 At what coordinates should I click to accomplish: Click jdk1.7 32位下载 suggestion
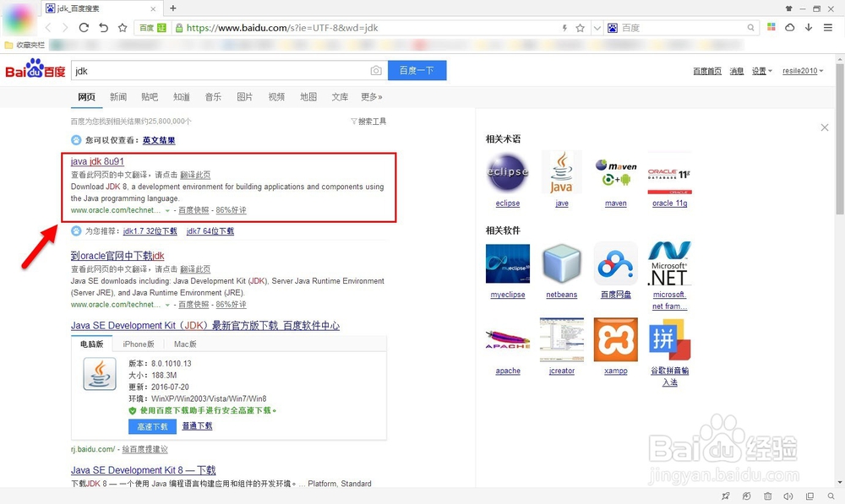coord(150,231)
